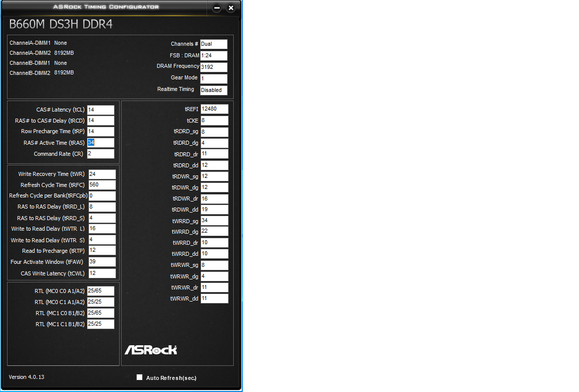
Task: Focus the Gear Mode field
Action: pos(214,78)
